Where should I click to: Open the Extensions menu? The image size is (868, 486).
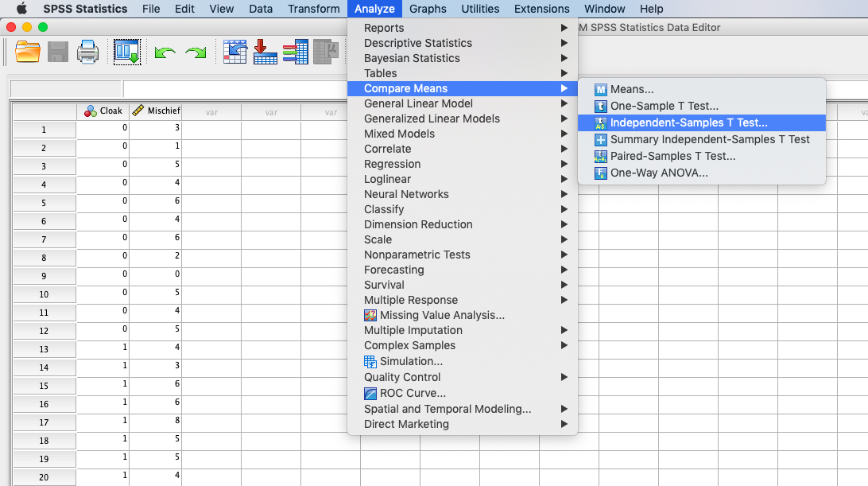541,9
